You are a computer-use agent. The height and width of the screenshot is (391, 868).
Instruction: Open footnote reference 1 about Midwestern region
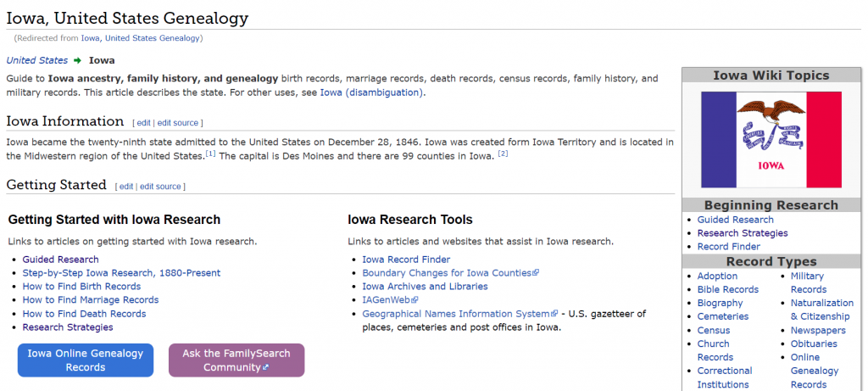[x=211, y=154]
